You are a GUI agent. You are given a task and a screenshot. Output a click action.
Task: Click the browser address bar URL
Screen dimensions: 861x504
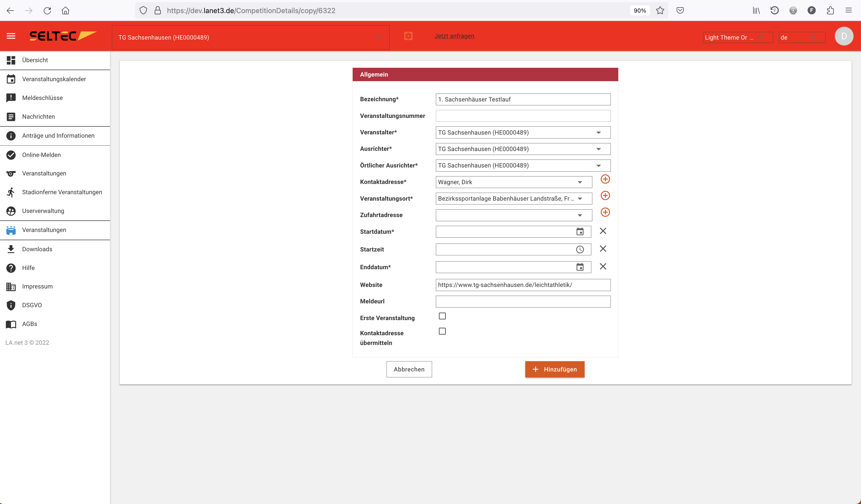click(251, 11)
